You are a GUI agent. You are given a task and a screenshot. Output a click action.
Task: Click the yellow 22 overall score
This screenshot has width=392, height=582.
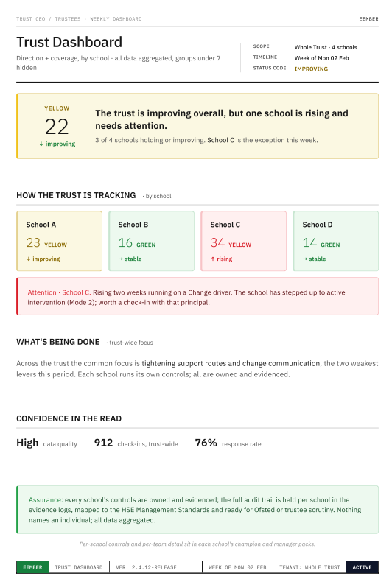[57, 127]
